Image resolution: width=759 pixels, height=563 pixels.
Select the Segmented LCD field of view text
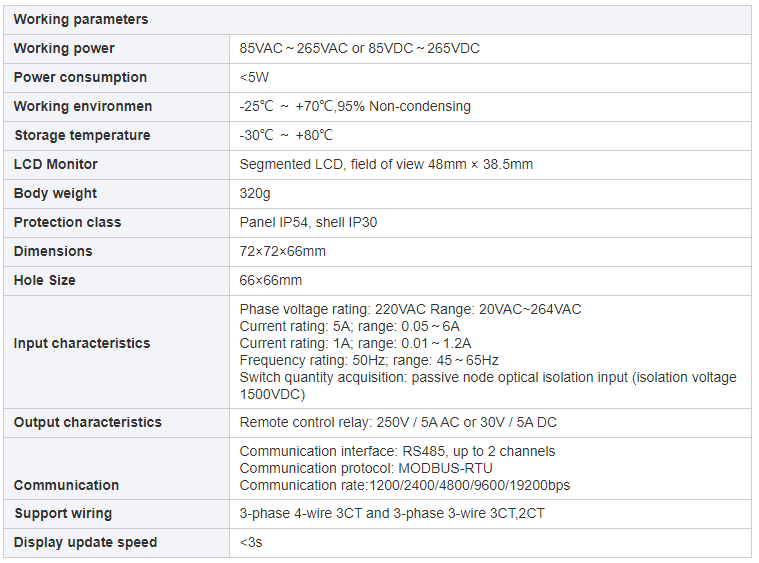click(x=386, y=164)
